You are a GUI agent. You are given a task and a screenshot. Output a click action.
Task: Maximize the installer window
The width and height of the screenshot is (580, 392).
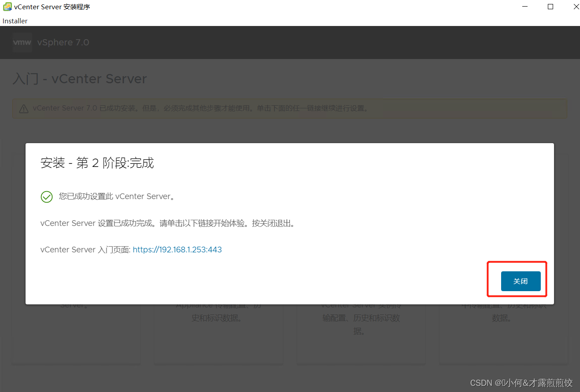(550, 7)
